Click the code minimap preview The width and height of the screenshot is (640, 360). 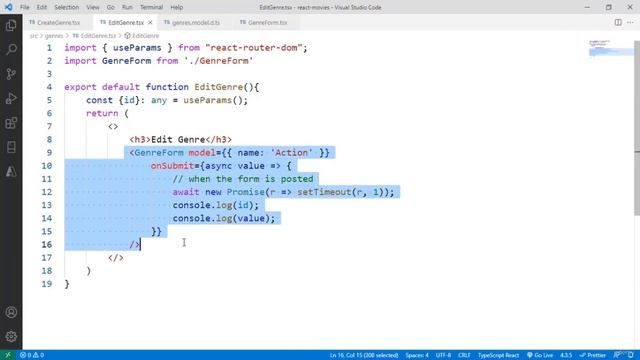click(x=611, y=48)
